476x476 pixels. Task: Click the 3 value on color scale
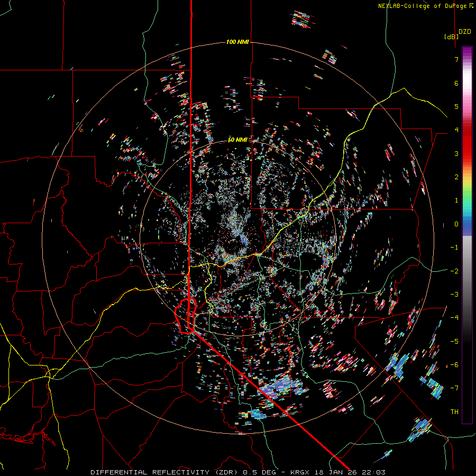pyautogui.click(x=456, y=153)
